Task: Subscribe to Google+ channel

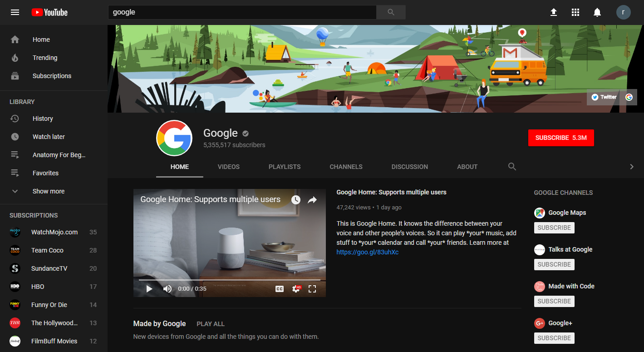Action: (554, 338)
